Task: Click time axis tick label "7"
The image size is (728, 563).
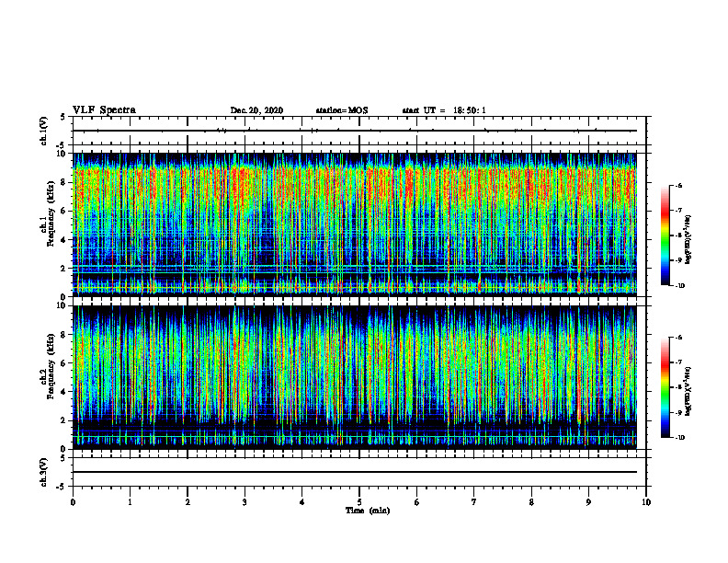Action: point(474,502)
